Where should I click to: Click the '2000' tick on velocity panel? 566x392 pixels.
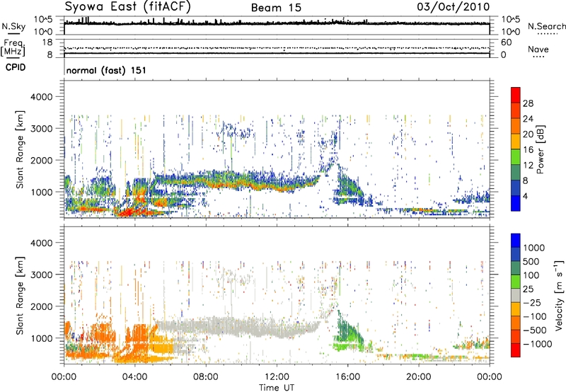(x=41, y=306)
